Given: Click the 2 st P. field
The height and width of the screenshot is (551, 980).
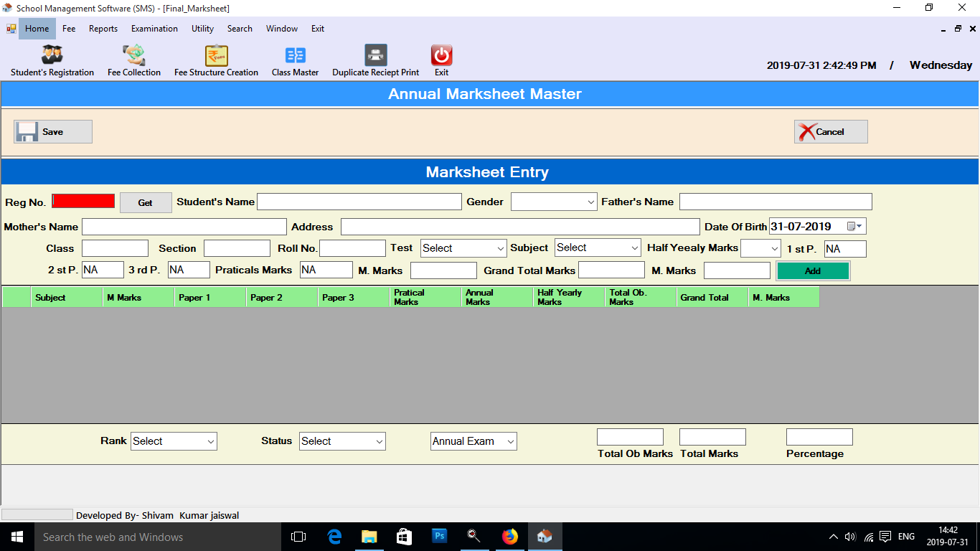Looking at the screenshot, I should pos(103,270).
